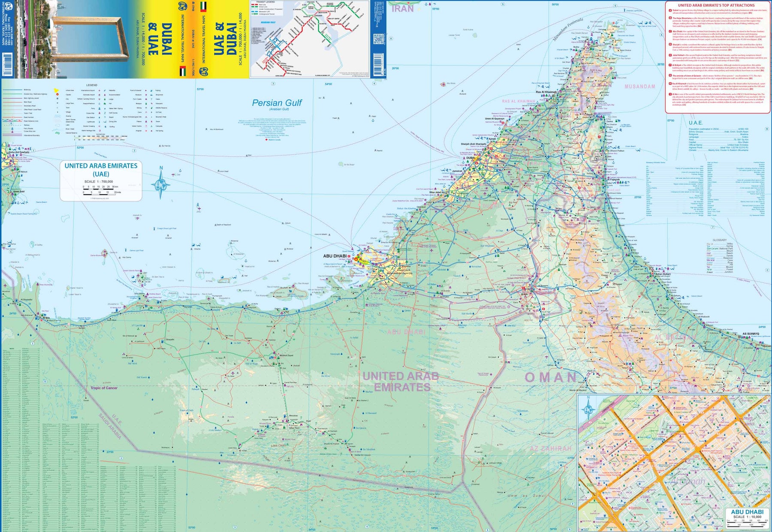The width and height of the screenshot is (772, 532).
Task: Select the 'IRAN' label at the top
Action: coord(403,8)
